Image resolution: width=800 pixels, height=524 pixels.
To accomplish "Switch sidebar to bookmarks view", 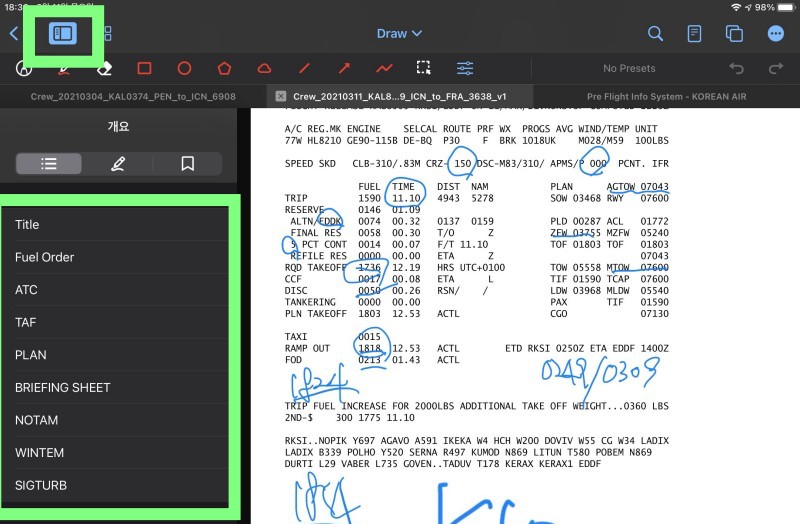I will [187, 164].
